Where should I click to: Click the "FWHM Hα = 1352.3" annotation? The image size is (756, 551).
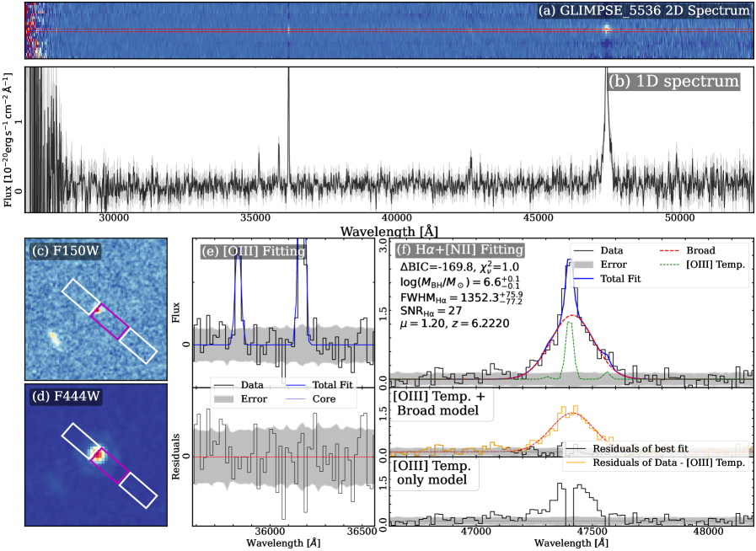click(x=461, y=298)
